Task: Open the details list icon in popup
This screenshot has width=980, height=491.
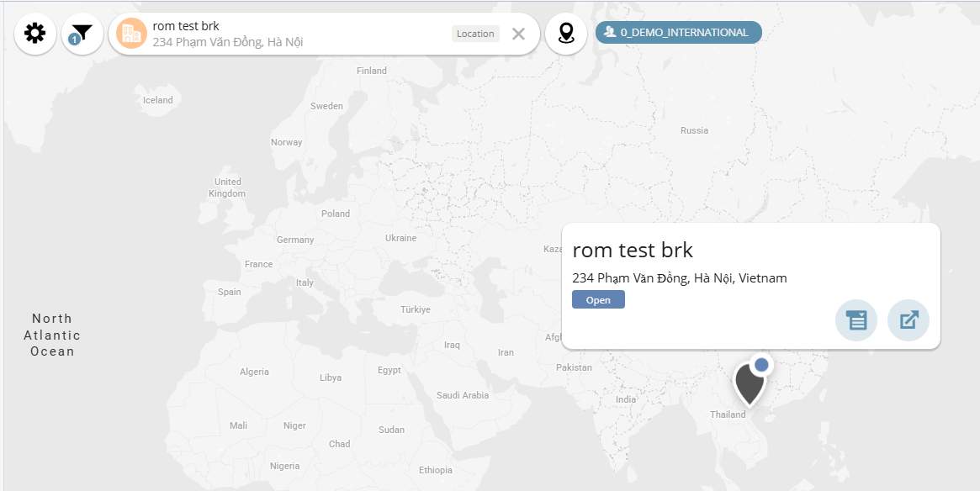Action: 856,320
